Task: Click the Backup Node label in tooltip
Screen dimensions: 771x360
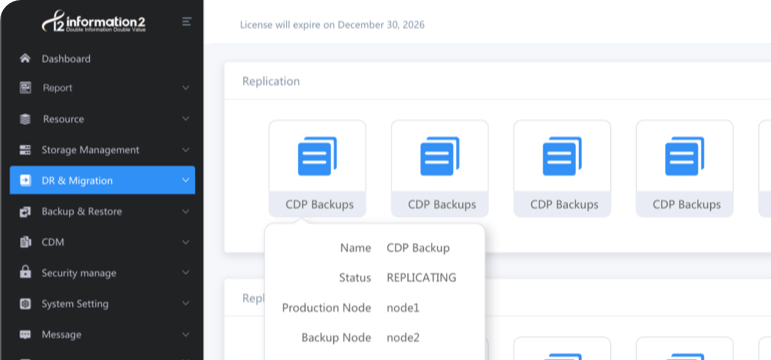Action: coord(336,338)
